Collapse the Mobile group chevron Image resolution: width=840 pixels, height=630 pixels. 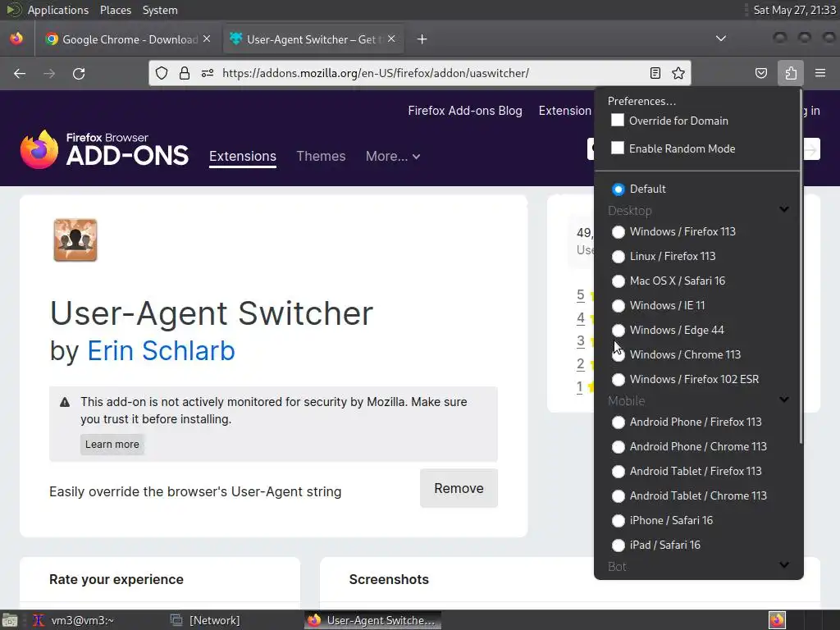[x=784, y=399]
